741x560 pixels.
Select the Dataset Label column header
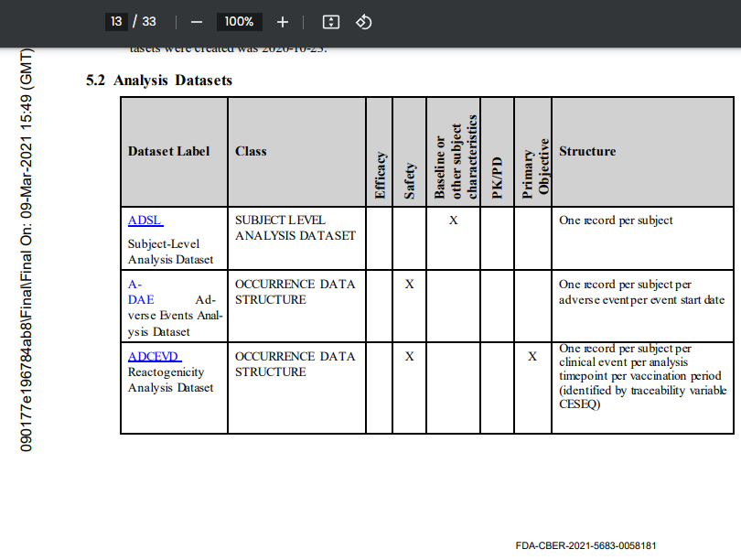pos(168,151)
